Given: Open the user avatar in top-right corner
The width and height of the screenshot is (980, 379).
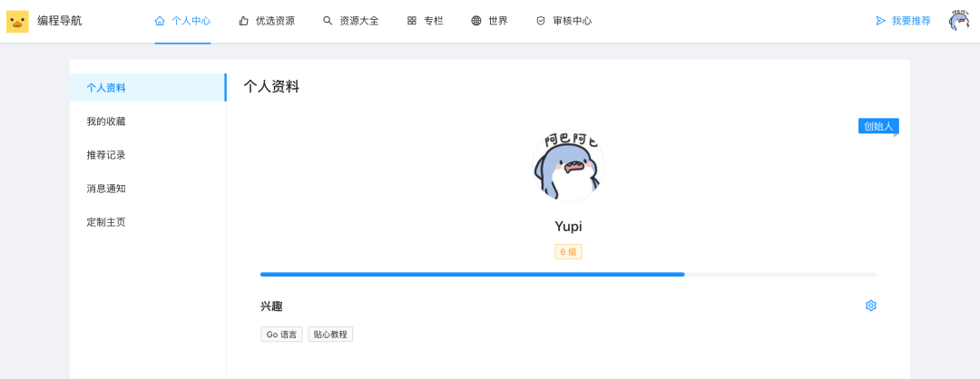Looking at the screenshot, I should tap(959, 21).
